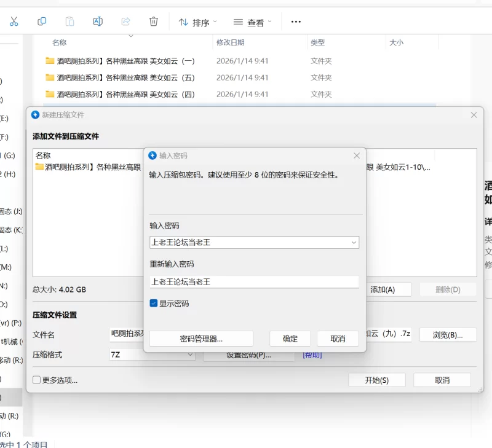Viewport: 492px width, 448px height.
Task: Click the Copy icon in Explorer toolbar
Action: click(42, 22)
